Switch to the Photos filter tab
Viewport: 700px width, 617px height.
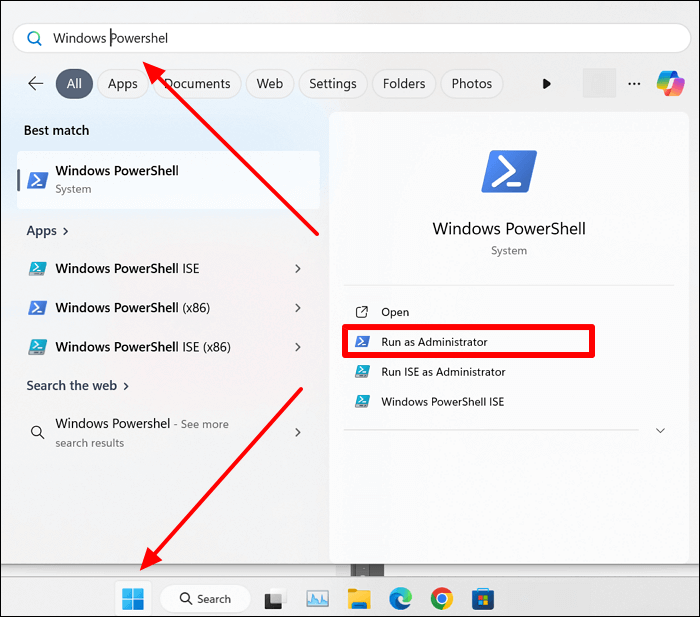(x=471, y=83)
